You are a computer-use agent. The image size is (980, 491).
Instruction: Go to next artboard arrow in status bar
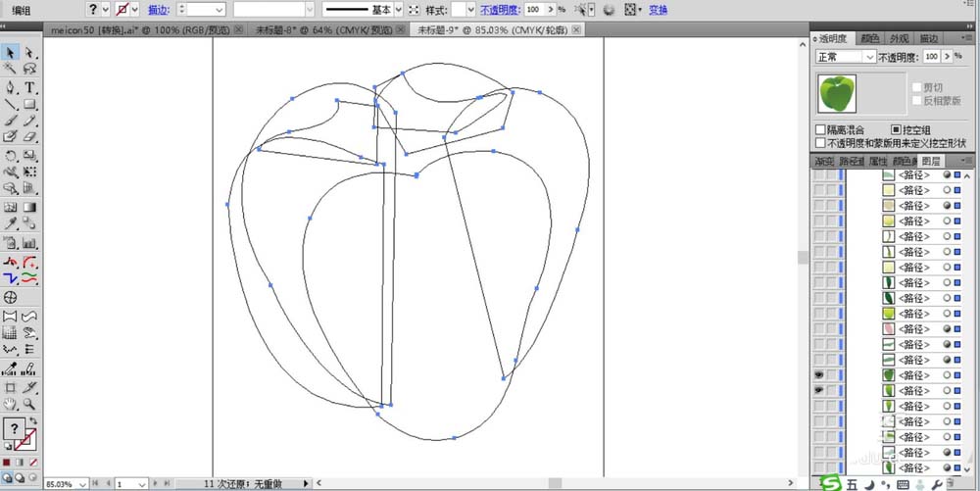point(156,483)
